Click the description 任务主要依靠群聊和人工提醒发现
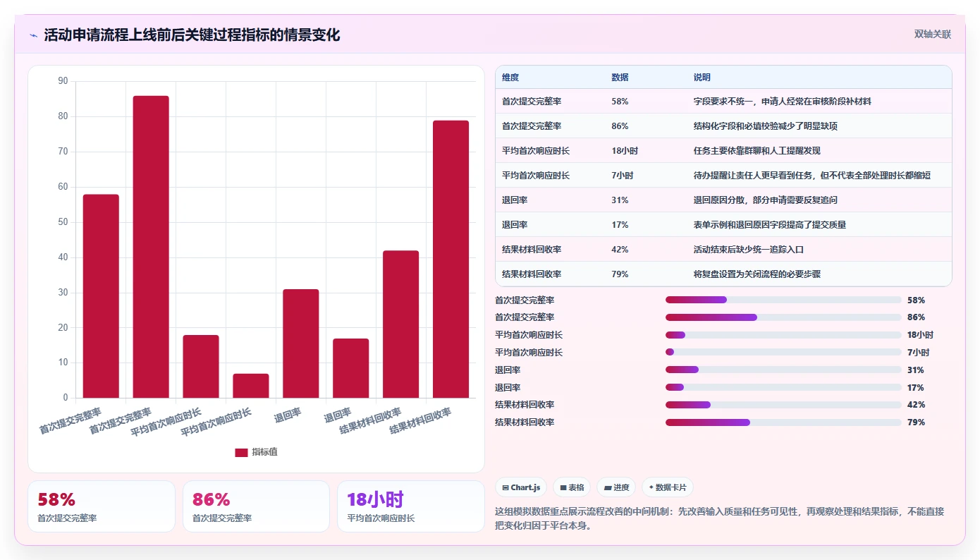The height and width of the screenshot is (560, 980). coord(757,151)
